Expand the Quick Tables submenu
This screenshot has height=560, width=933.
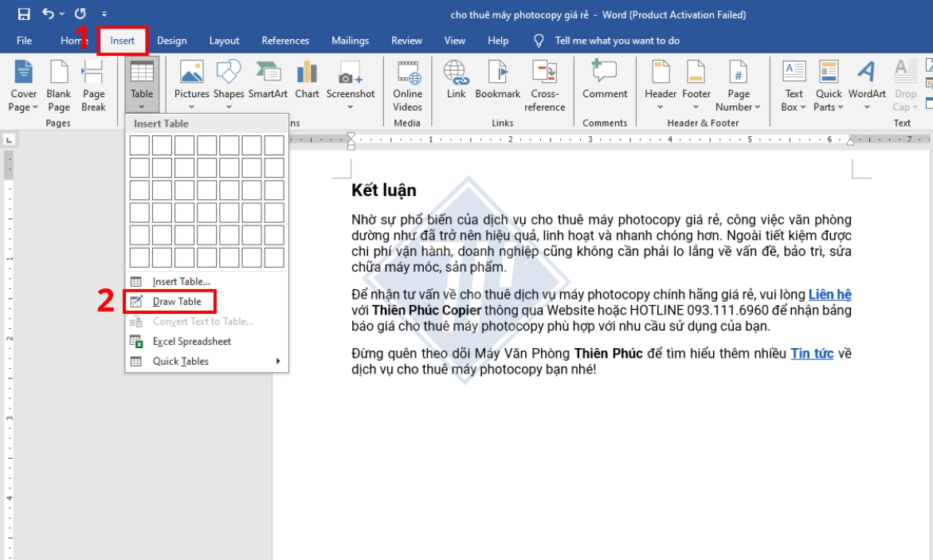(178, 362)
